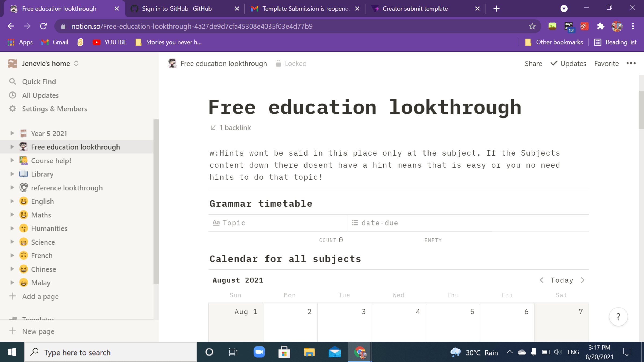This screenshot has width=644, height=362.
Task: Open the help question mark button
Action: point(618,316)
